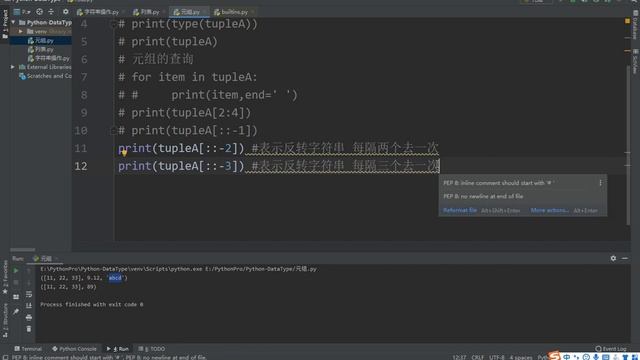Toggle Pin Tab in Run panel
Image resolution: width=640 pixels, height=360 pixels.
[x=16, y=312]
